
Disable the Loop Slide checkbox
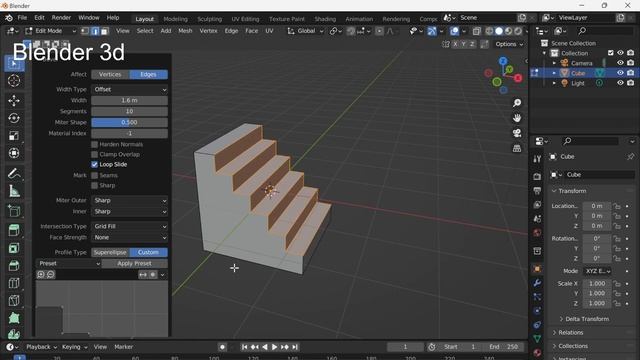[95, 164]
